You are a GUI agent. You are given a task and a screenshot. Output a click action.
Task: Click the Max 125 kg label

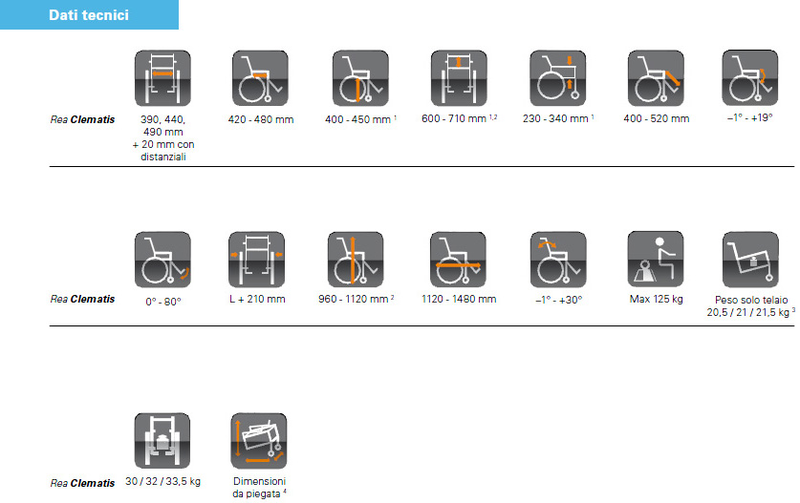656,299
